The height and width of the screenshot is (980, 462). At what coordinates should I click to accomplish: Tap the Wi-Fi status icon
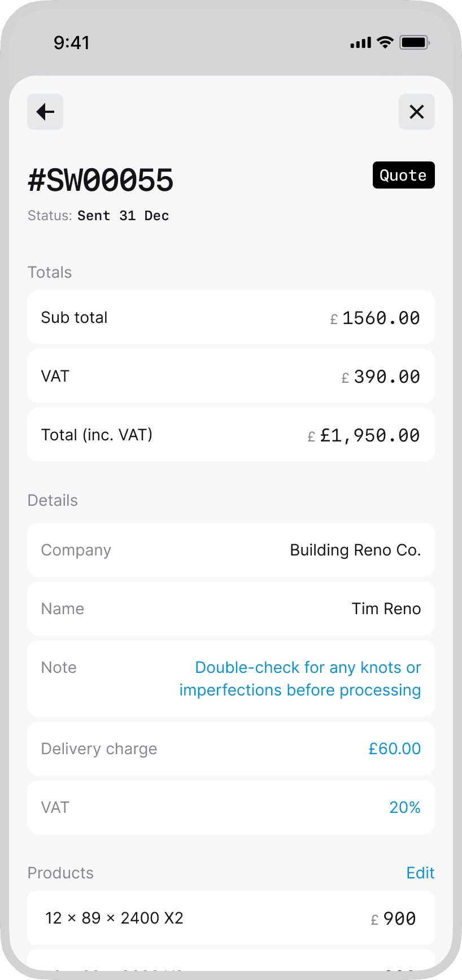coord(385,42)
